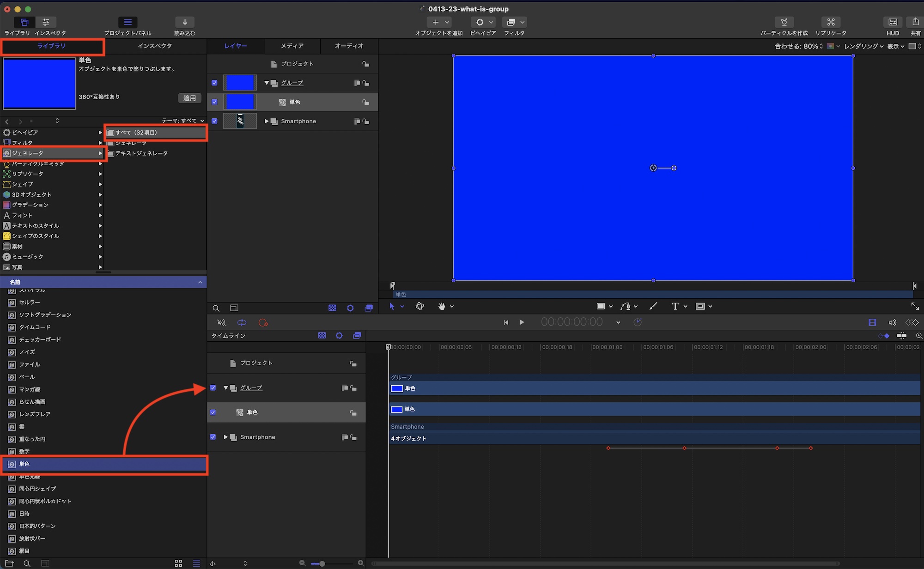Screen dimensions: 924x569
Task: Toggle playback loop icon
Action: (x=242, y=322)
